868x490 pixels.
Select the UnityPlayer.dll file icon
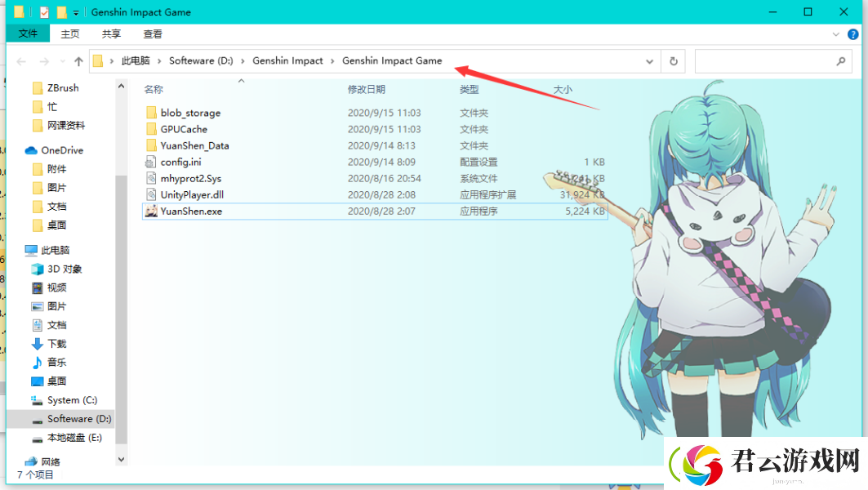coord(150,195)
